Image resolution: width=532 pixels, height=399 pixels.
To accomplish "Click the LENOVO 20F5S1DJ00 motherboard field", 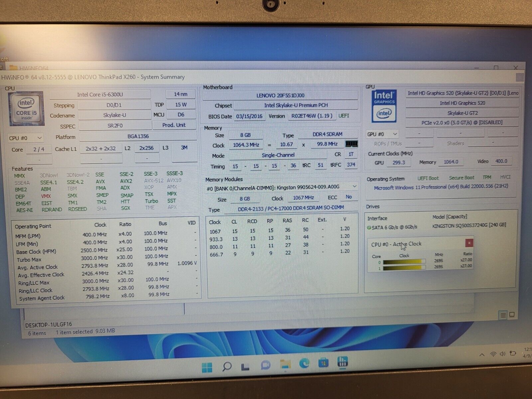I will coord(280,95).
